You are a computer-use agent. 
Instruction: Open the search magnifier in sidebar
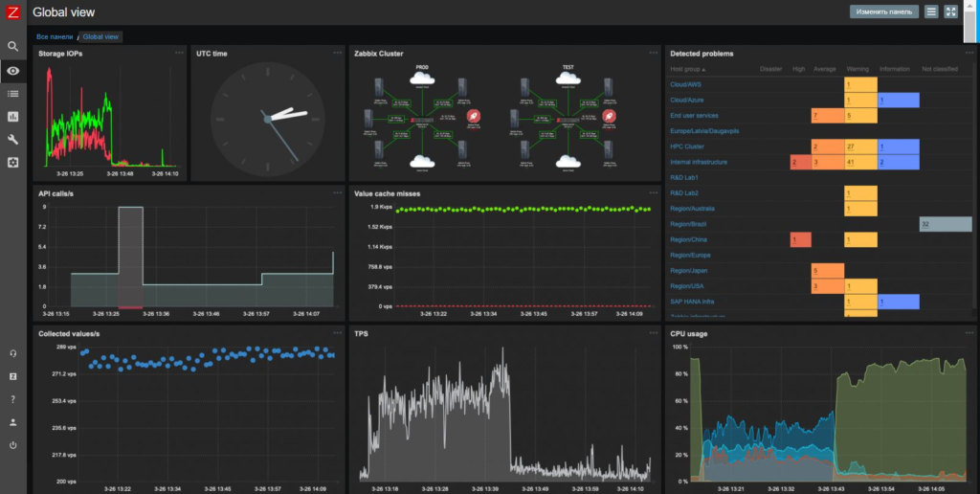click(12, 46)
